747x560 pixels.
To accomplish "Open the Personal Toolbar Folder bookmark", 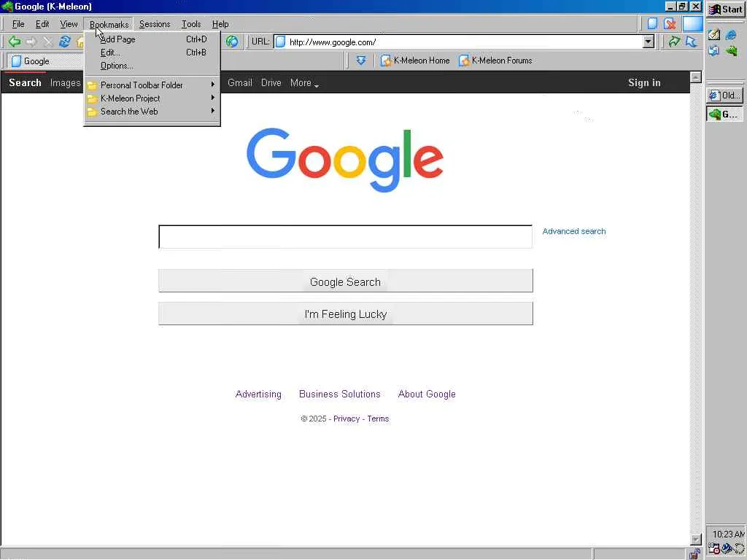I will [152, 85].
